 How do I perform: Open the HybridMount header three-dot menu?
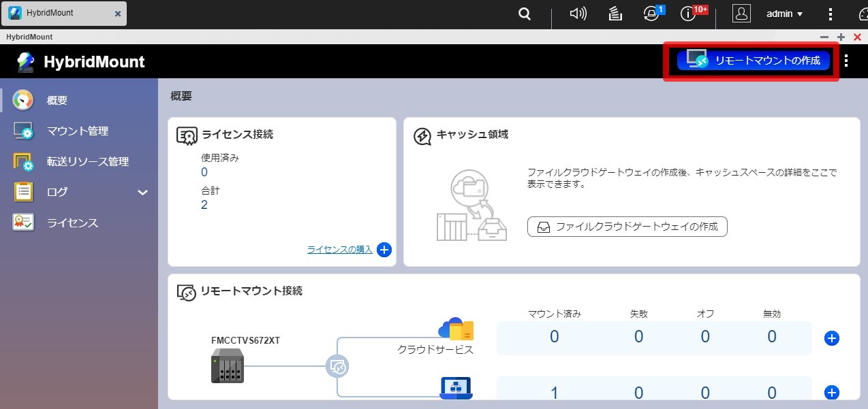[846, 61]
